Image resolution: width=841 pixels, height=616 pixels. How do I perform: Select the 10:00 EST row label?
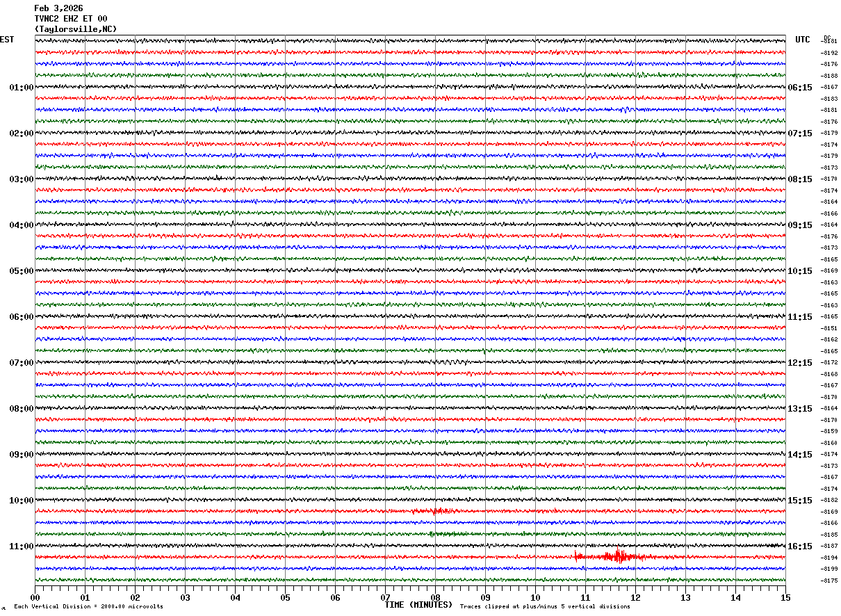[22, 501]
